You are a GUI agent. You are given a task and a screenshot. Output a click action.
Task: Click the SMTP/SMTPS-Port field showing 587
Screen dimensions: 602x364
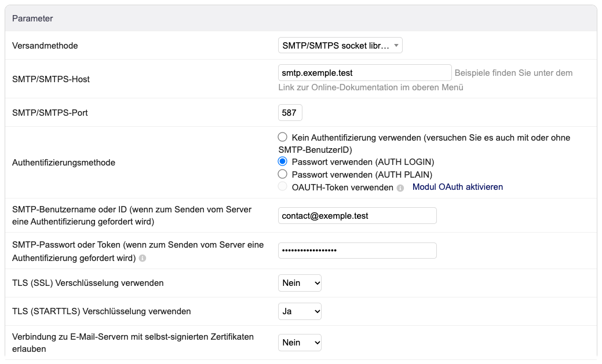click(x=290, y=112)
